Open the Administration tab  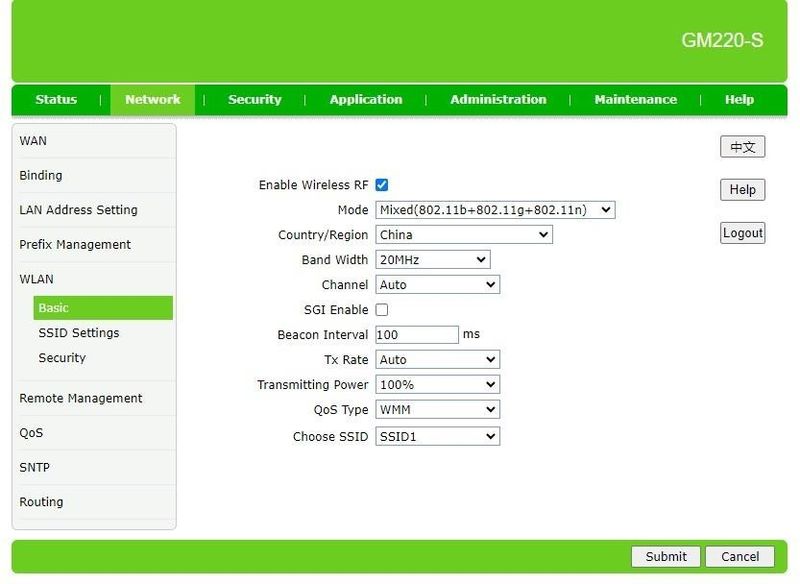(x=497, y=99)
